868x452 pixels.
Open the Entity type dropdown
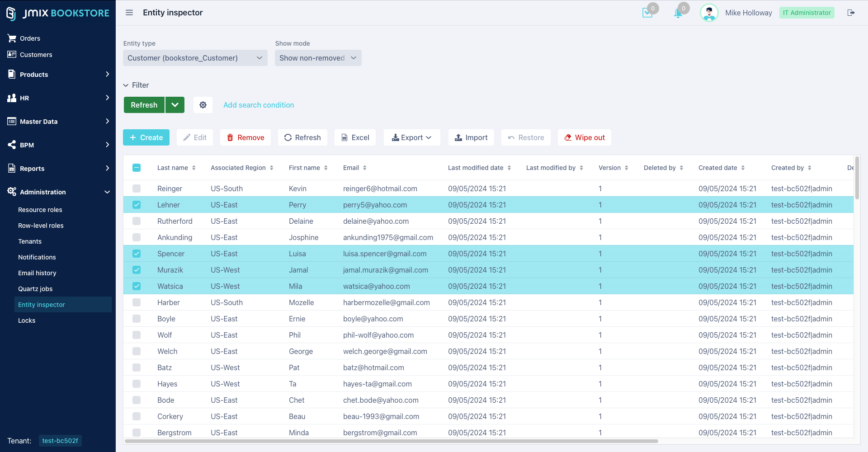(x=195, y=58)
